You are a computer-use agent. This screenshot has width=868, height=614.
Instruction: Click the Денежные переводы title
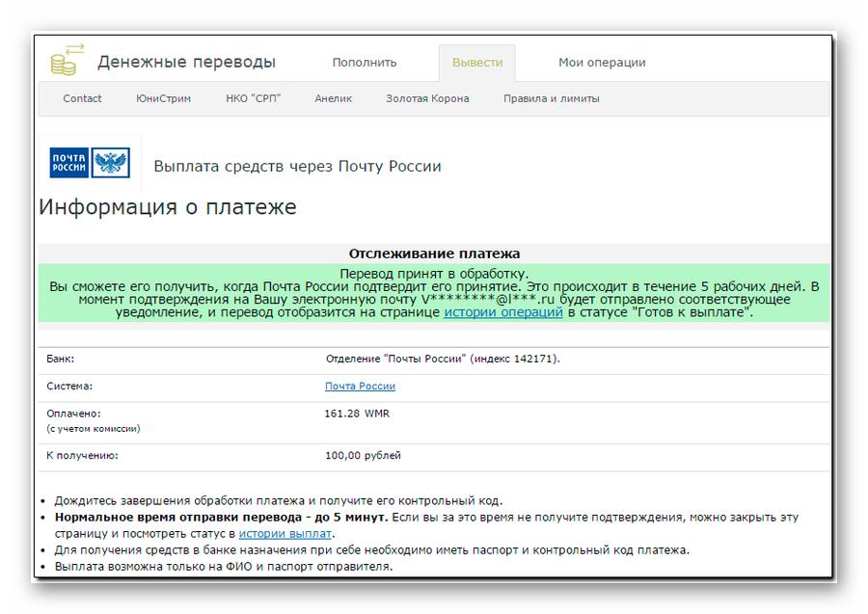point(186,62)
